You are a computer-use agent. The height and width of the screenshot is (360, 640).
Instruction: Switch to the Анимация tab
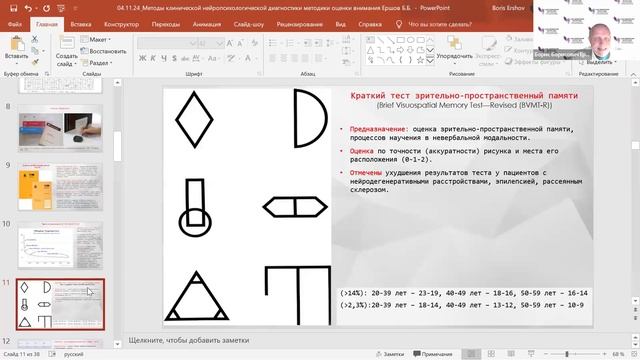point(207,24)
